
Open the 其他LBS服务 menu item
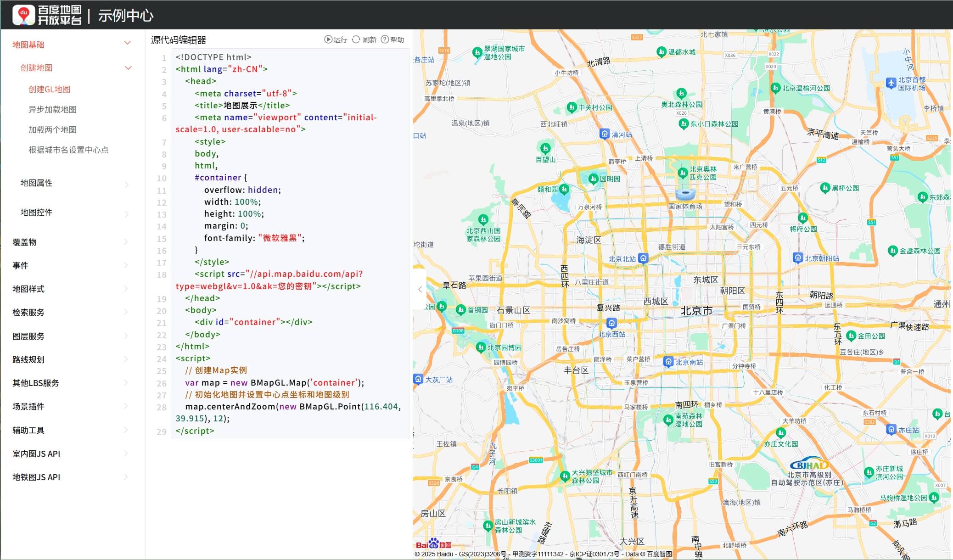pos(36,383)
